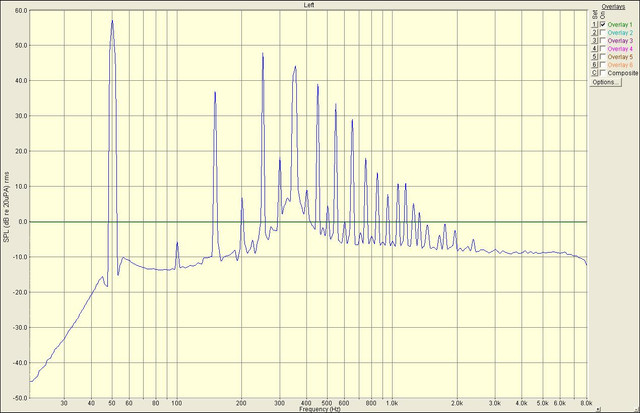Screen dimensions: 640x413
Task: Click the Composite label
Action: pos(623,73)
